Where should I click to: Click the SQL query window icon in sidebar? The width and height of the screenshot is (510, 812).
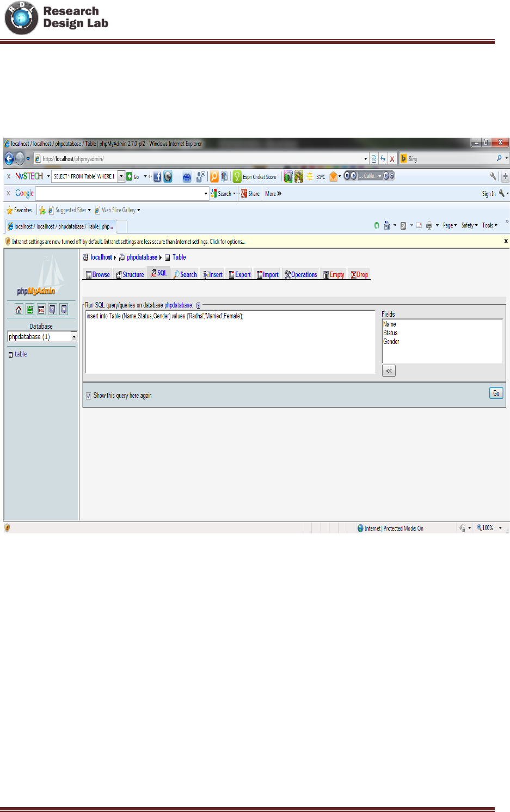41,309
